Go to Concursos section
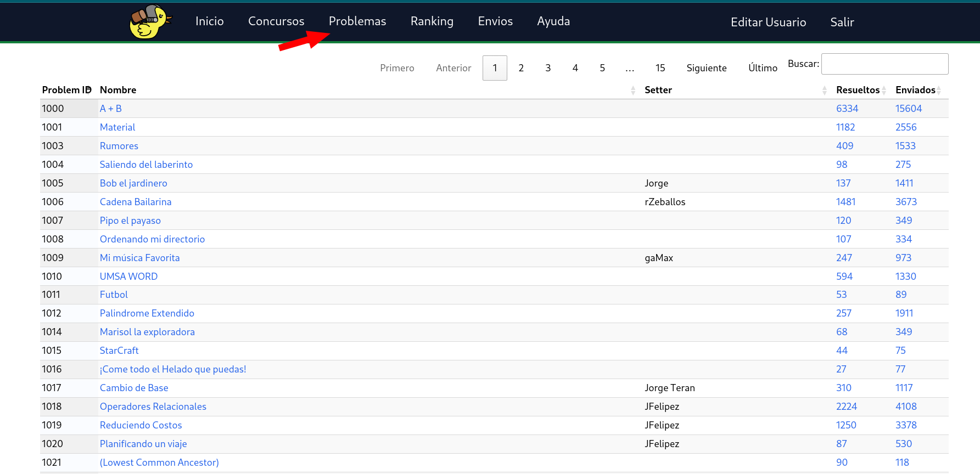This screenshot has width=980, height=474. click(x=276, y=21)
